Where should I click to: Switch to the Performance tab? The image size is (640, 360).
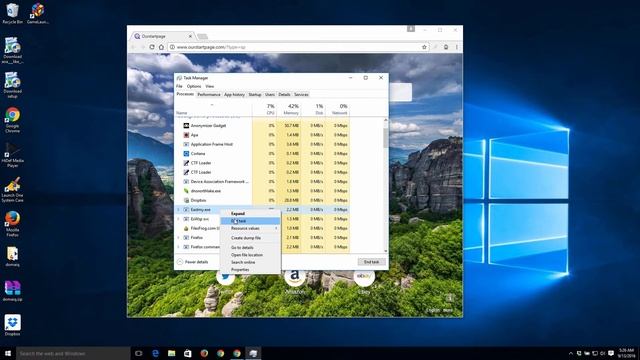click(209, 94)
